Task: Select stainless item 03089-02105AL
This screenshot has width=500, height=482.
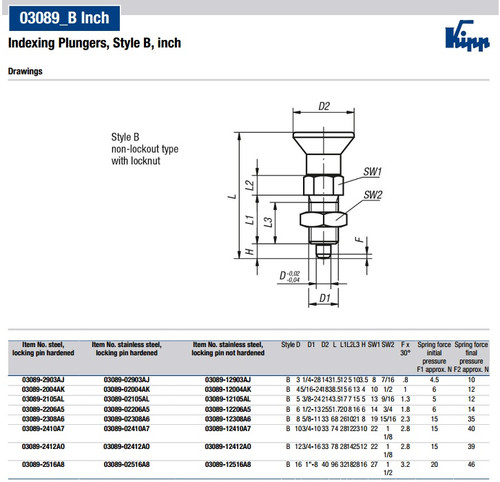Action: [x=127, y=399]
